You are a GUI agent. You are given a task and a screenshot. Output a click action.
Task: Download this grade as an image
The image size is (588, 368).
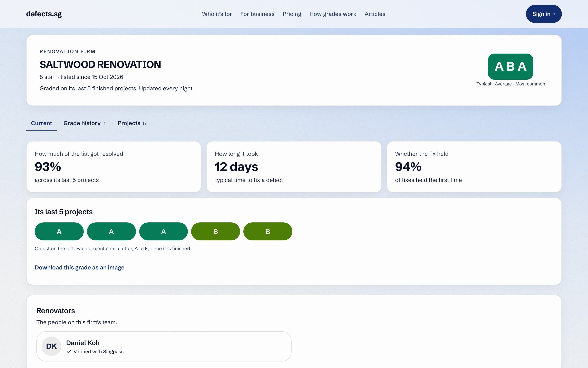pos(79,267)
